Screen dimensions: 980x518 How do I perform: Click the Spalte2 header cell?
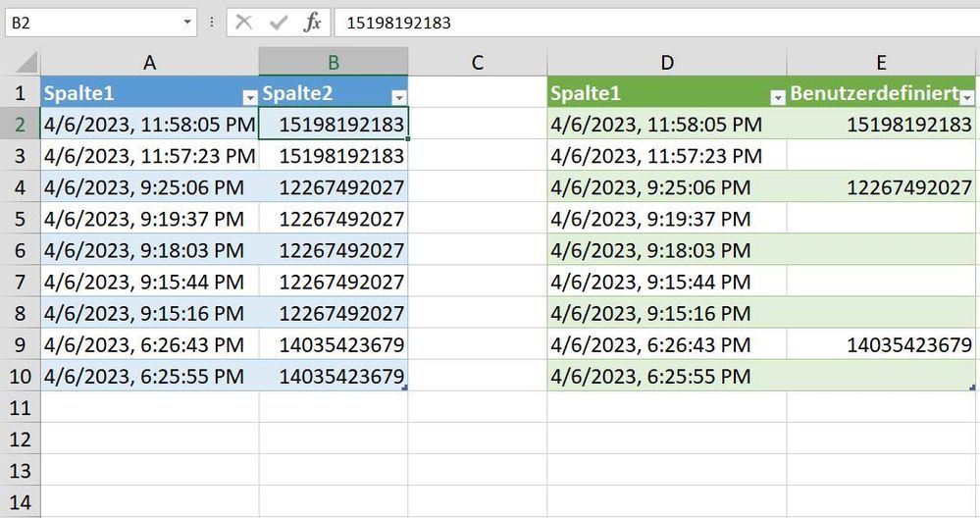coord(334,92)
